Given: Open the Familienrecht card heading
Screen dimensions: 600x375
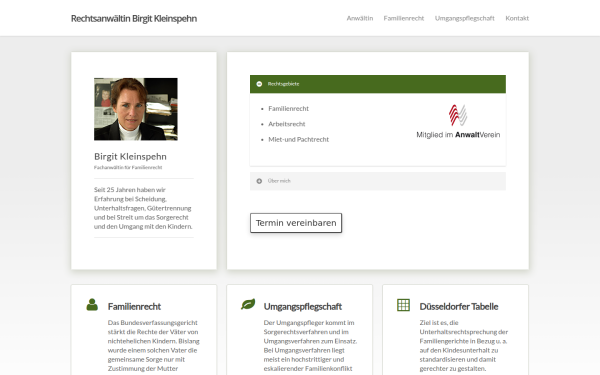Looking at the screenshot, I should [134, 307].
